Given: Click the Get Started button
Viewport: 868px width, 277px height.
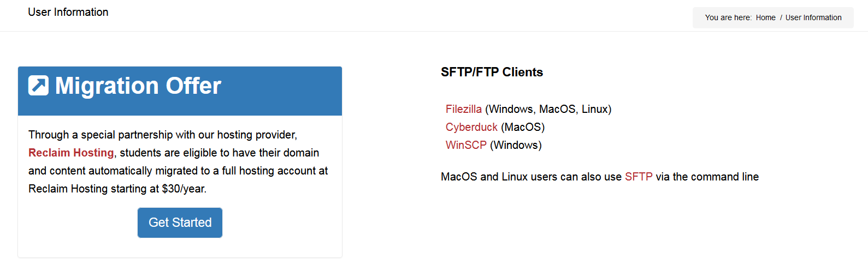Looking at the screenshot, I should 180,222.
